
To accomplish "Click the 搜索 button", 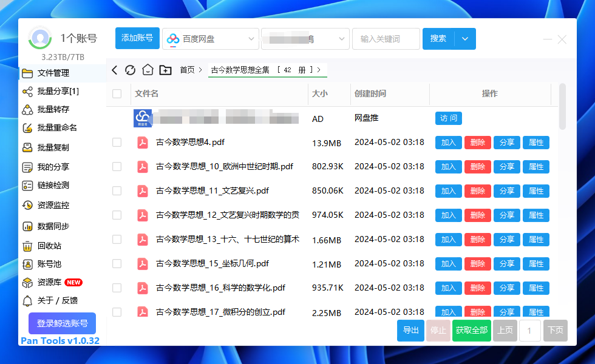I will pyautogui.click(x=438, y=39).
